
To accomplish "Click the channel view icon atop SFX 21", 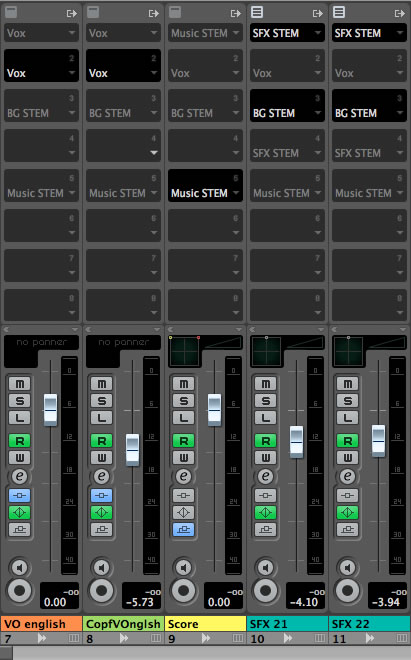I will click(x=257, y=12).
